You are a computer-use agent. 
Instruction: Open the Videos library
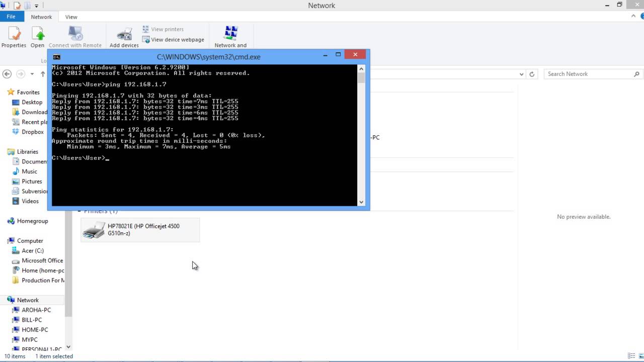tap(30, 201)
